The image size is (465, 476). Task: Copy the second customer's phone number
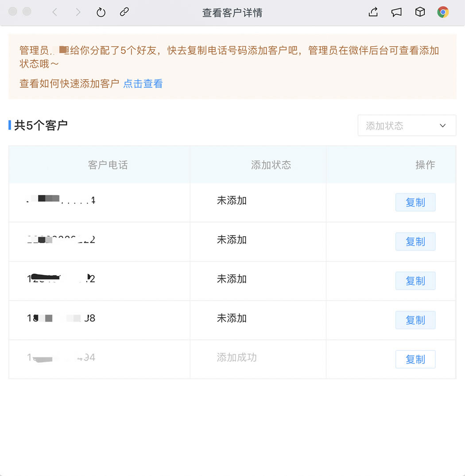point(415,242)
